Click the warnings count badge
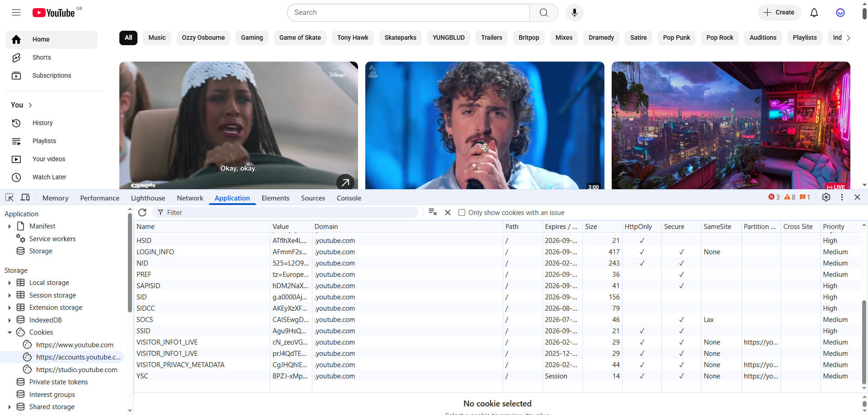Image resolution: width=868 pixels, height=415 pixels. click(x=790, y=197)
